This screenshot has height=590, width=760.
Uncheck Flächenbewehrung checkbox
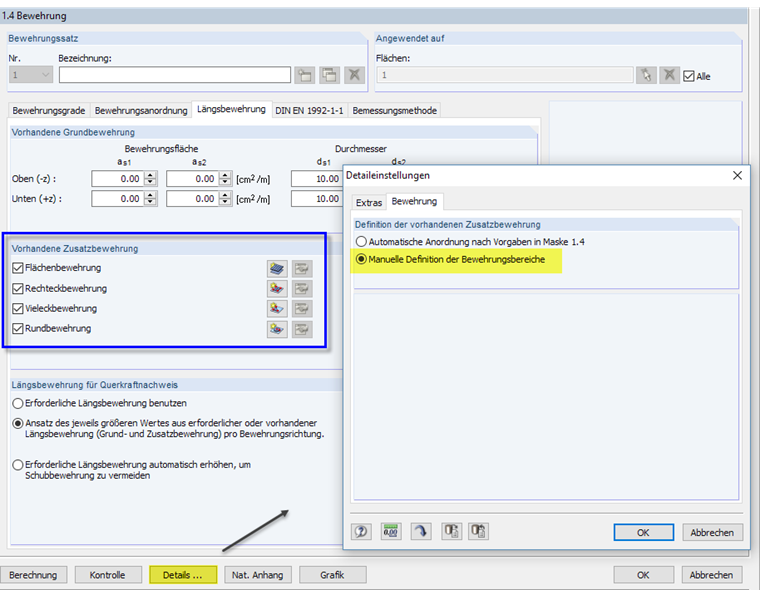(18, 268)
